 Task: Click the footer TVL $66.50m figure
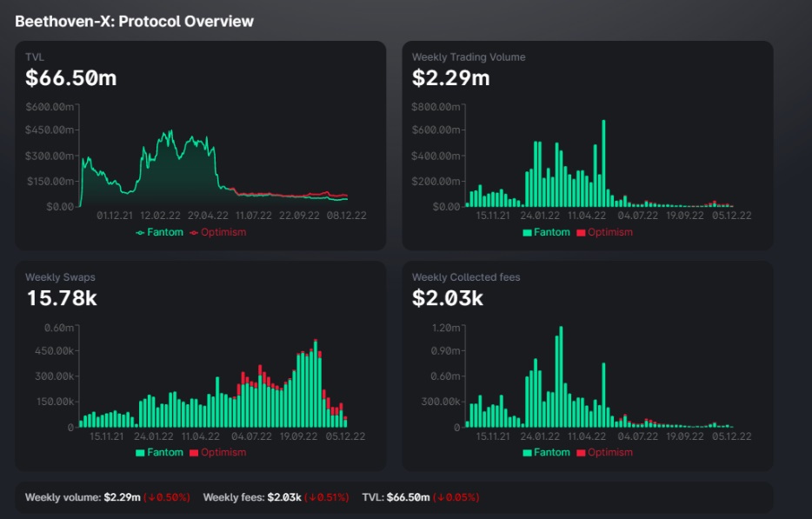pyautogui.click(x=408, y=497)
